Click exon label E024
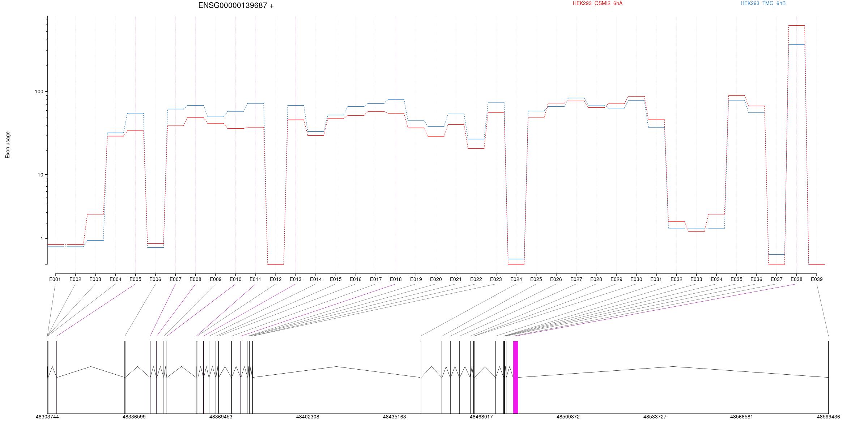The width and height of the screenshot is (868, 434). pyautogui.click(x=516, y=279)
